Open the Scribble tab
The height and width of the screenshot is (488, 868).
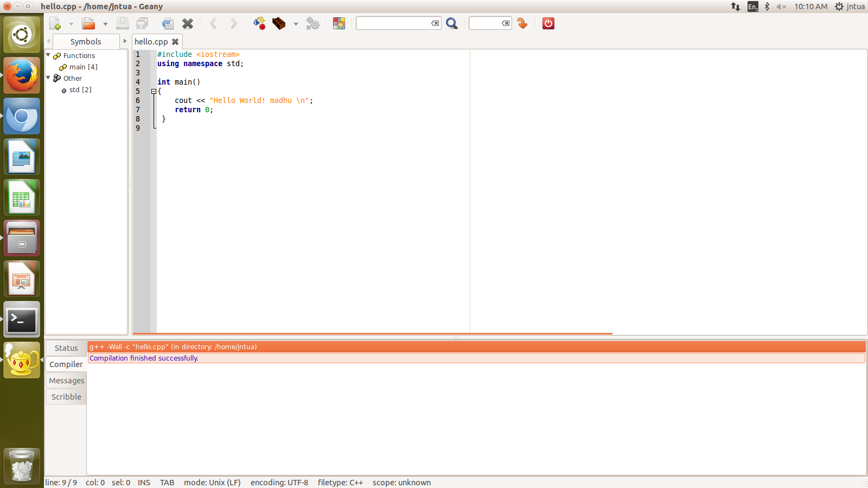66,397
